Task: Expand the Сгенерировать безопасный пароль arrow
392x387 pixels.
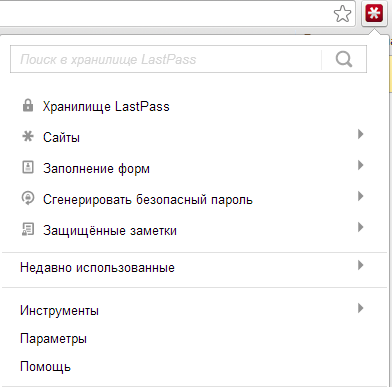Action: pyautogui.click(x=360, y=196)
